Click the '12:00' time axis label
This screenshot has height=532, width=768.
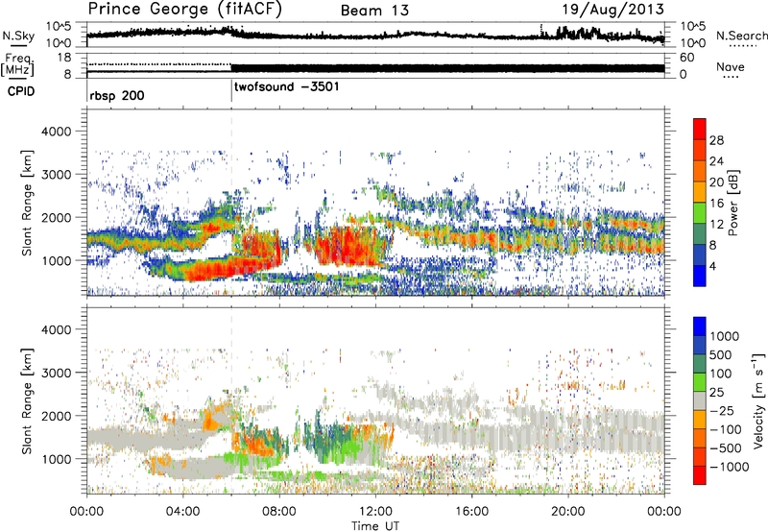[x=375, y=512]
